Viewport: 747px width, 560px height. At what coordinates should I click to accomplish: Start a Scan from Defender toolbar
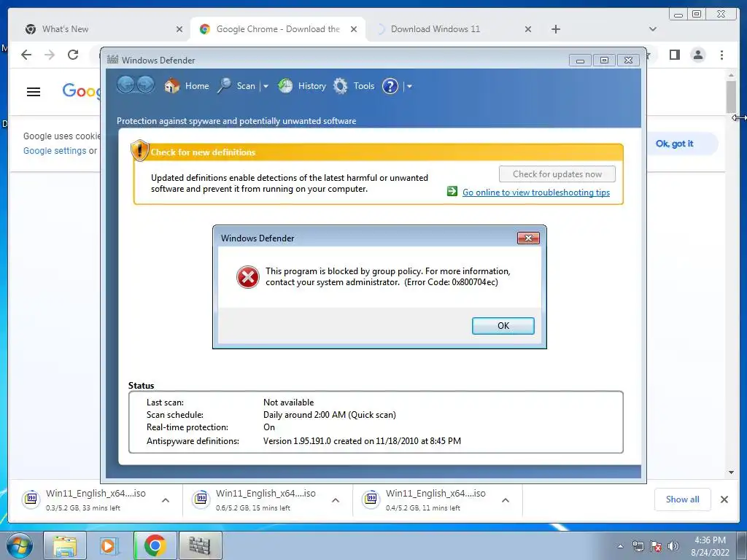237,86
